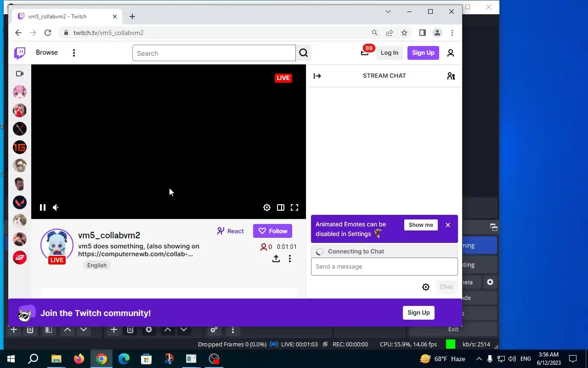Click OBS Exit button
Image resolution: width=588 pixels, height=368 pixels.
[453, 329]
